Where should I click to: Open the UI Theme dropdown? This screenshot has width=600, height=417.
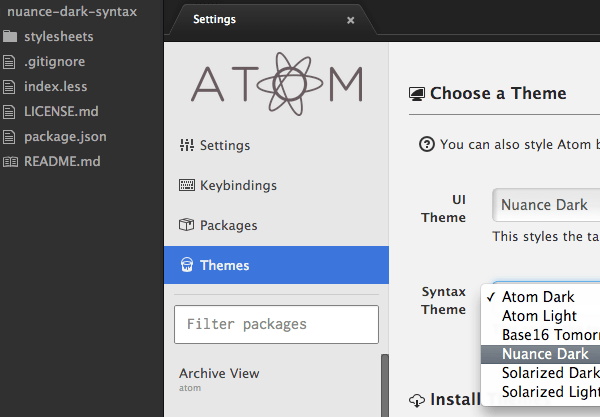point(546,205)
